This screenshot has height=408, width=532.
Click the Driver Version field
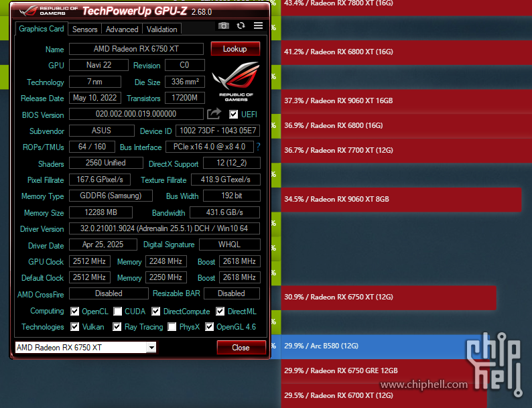pyautogui.click(x=164, y=228)
